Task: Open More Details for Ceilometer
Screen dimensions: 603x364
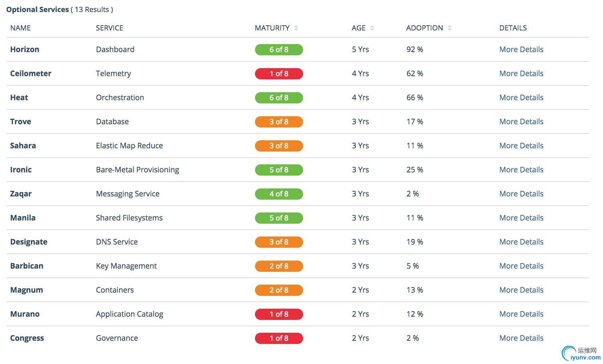Action: pos(521,74)
